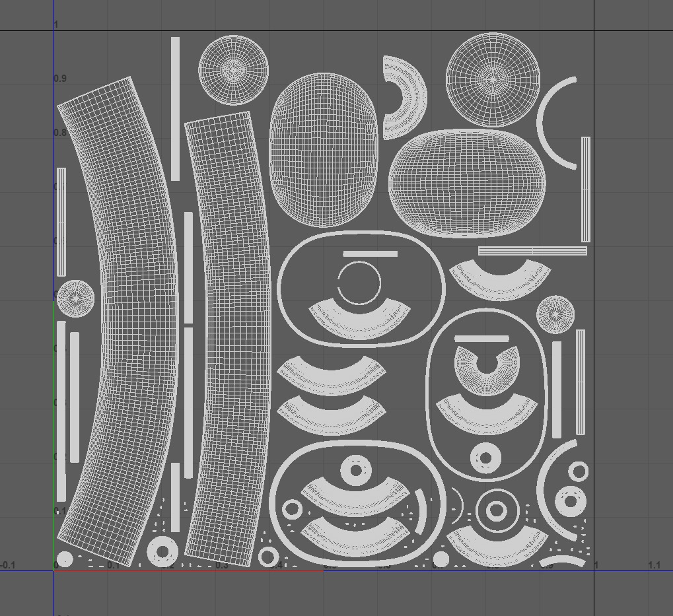673x616 pixels.
Task: Select horizontal lined strip shell below wide oval
Action: [x=532, y=251]
